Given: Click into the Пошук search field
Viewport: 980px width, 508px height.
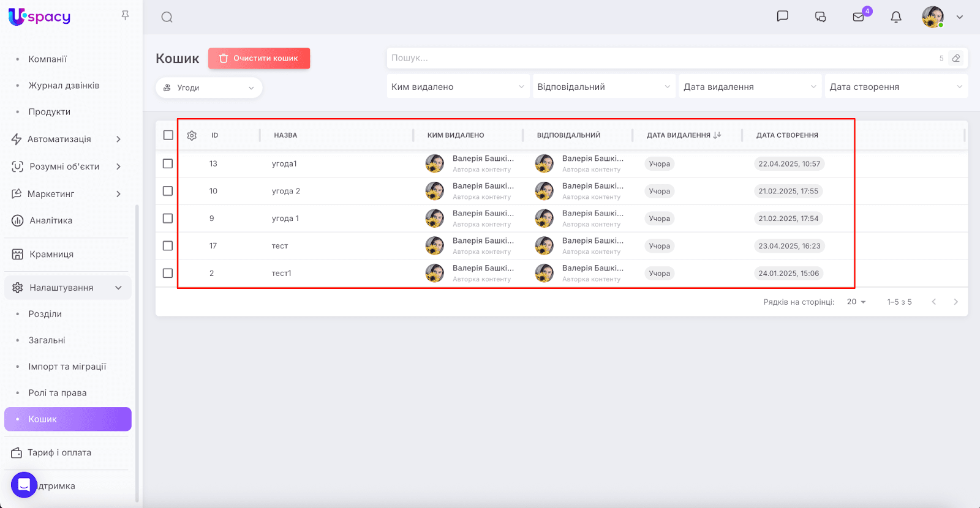Looking at the screenshot, I should tap(661, 58).
